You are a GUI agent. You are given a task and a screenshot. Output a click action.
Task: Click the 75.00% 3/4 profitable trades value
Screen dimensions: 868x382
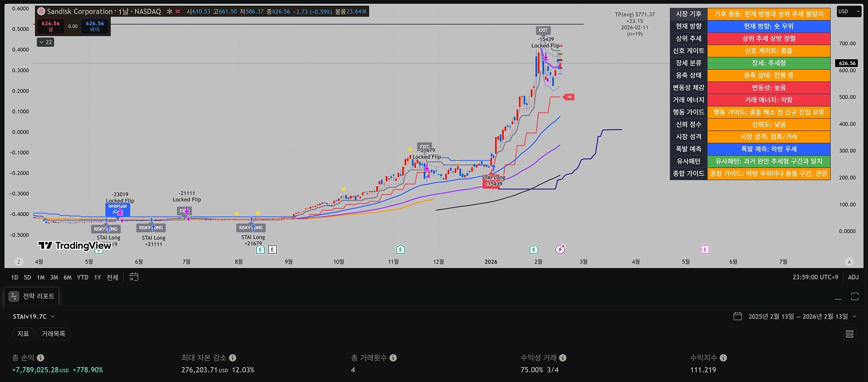pos(539,370)
